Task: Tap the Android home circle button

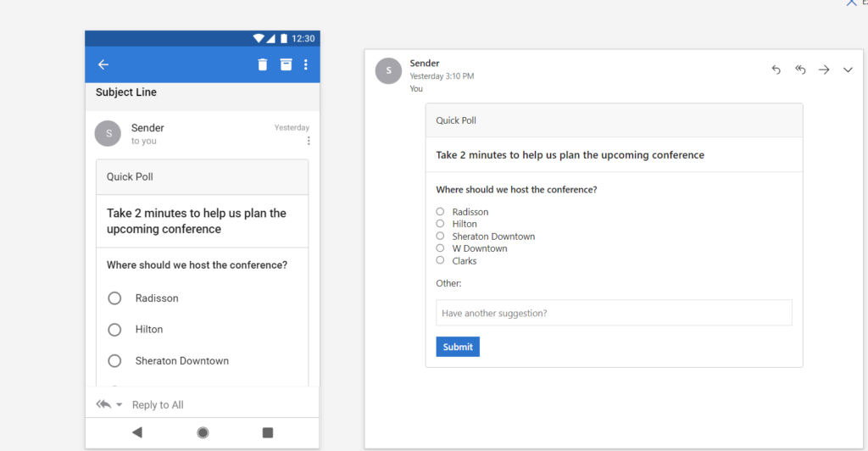Action: pyautogui.click(x=203, y=432)
